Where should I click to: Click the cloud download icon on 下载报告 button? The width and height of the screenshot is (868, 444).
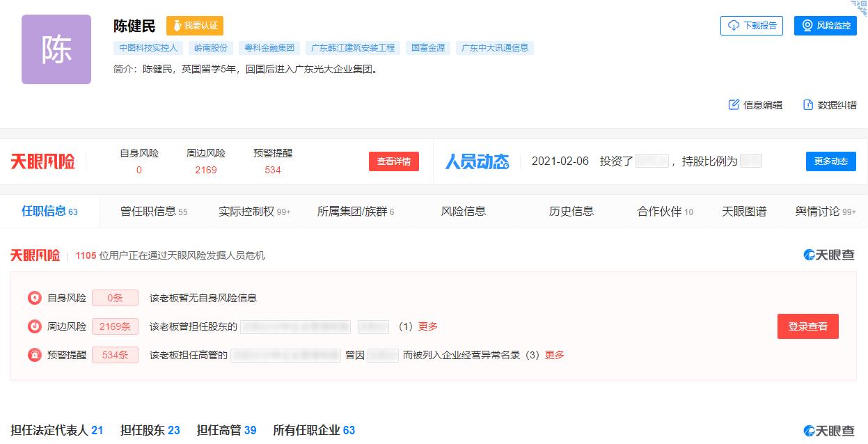[x=734, y=25]
